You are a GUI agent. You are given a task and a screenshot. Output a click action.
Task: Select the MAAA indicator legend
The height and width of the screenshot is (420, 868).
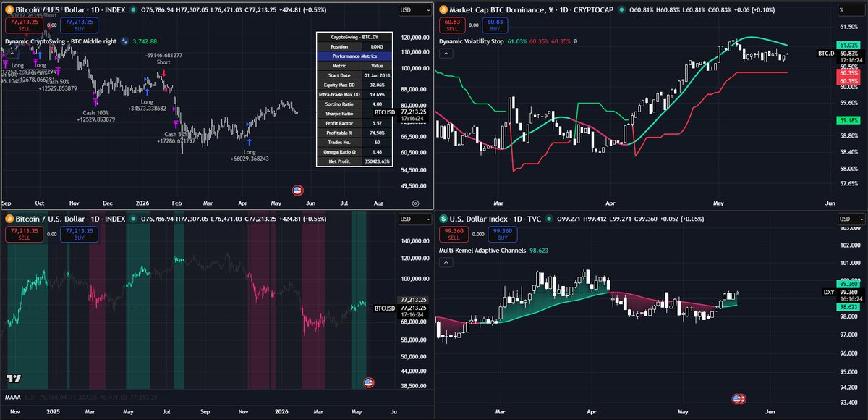12,397
